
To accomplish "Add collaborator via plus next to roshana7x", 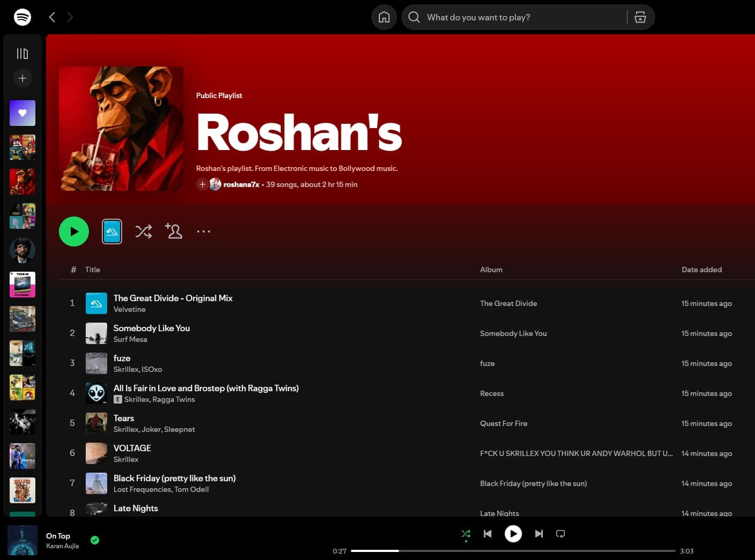I will click(x=202, y=184).
